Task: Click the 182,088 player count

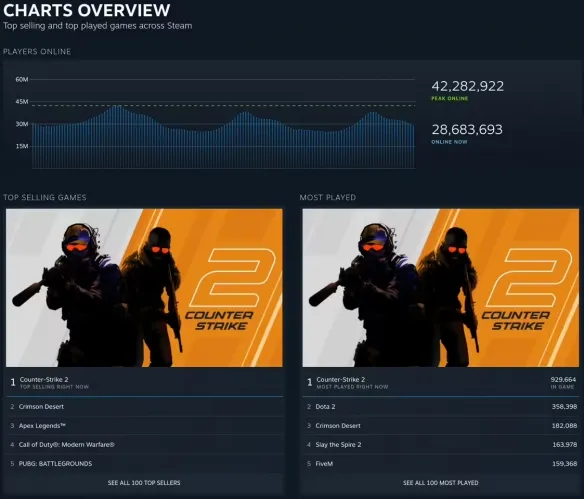Action: pos(564,426)
